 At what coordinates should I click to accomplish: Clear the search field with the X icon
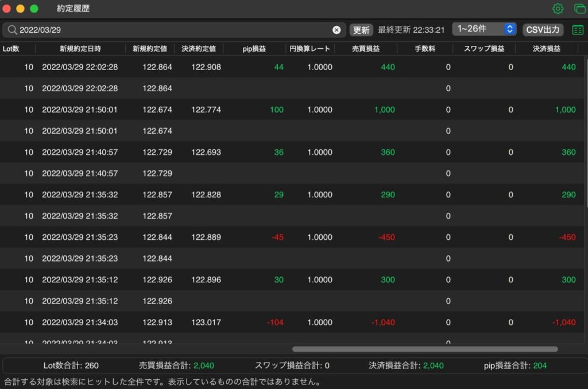(336, 30)
